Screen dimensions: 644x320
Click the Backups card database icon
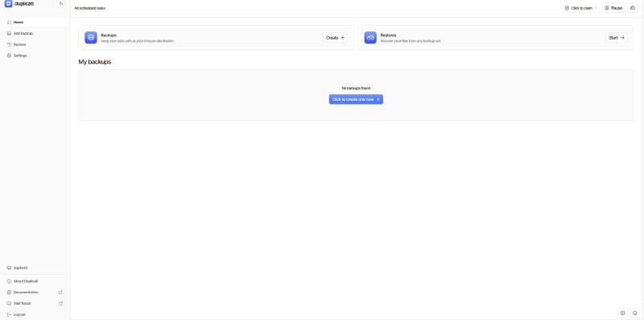91,37
